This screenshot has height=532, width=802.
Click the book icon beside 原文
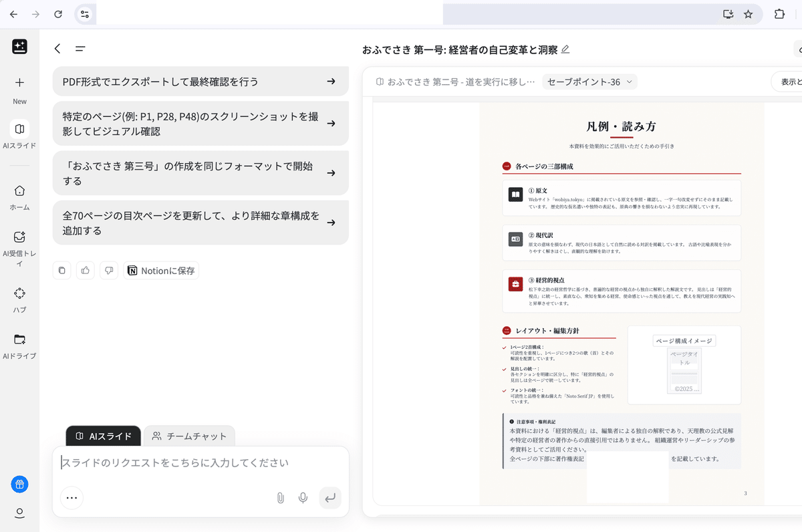tap(515, 194)
